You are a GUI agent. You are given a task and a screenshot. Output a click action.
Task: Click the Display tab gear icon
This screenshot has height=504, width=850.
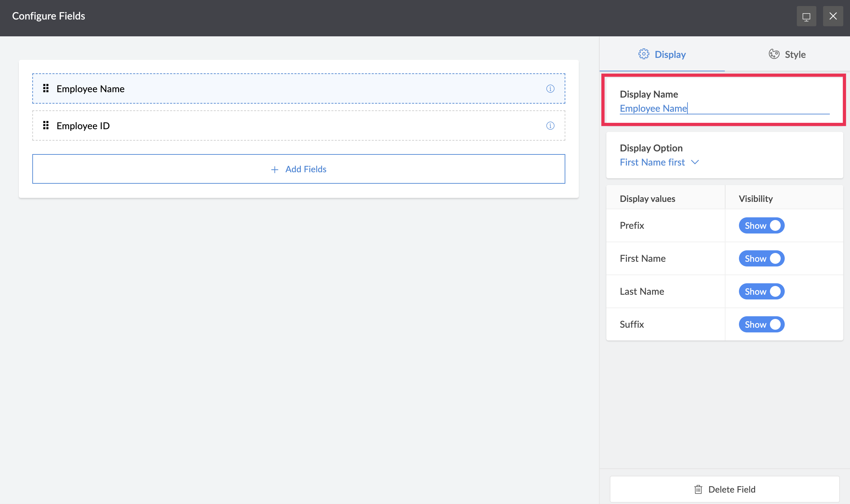[643, 54]
